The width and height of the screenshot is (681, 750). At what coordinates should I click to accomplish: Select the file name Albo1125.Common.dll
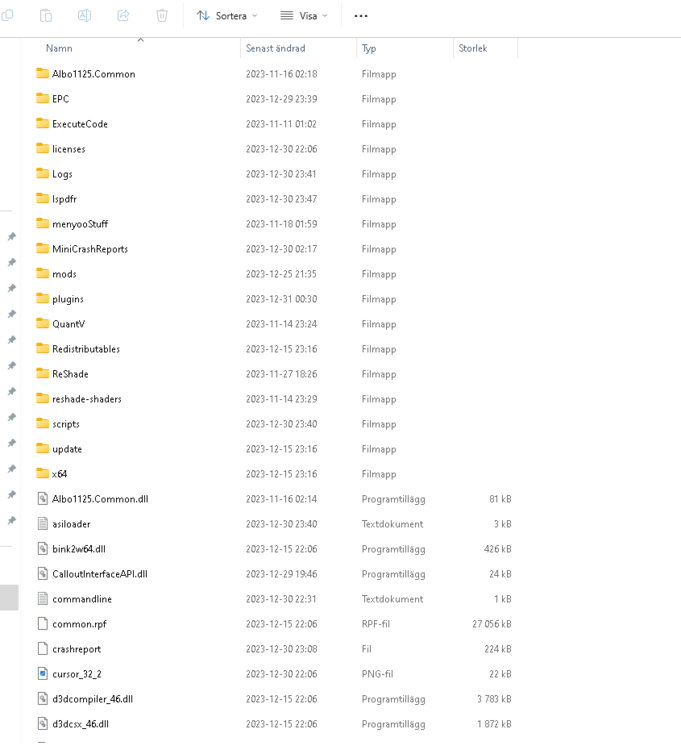[x=100, y=499]
